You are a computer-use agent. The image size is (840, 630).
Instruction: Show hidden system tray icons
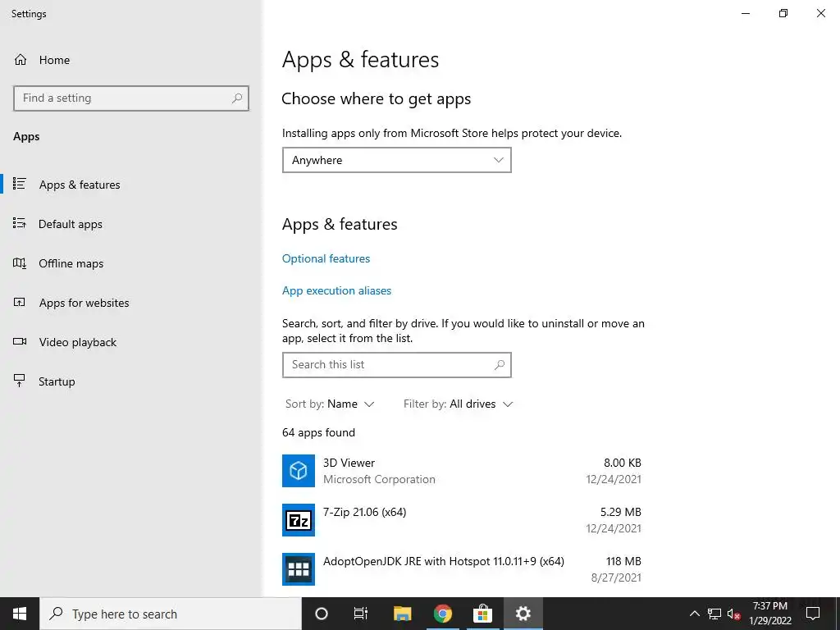click(694, 614)
